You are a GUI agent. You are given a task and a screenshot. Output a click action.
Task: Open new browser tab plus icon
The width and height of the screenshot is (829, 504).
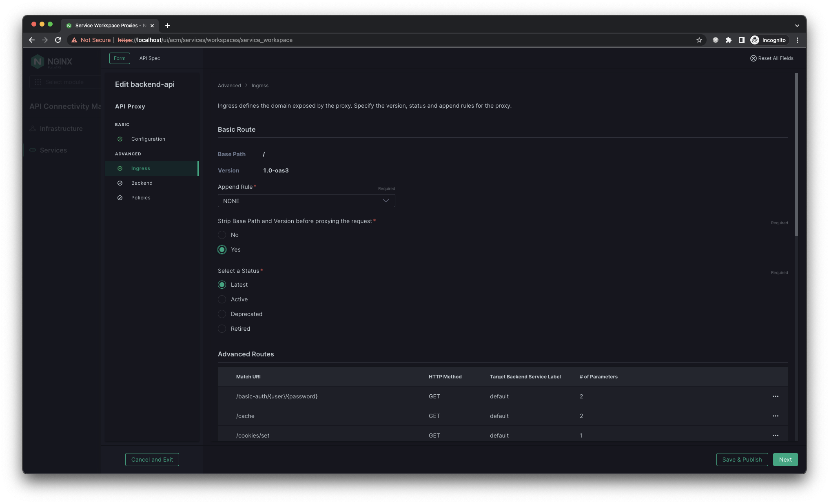[x=167, y=25]
